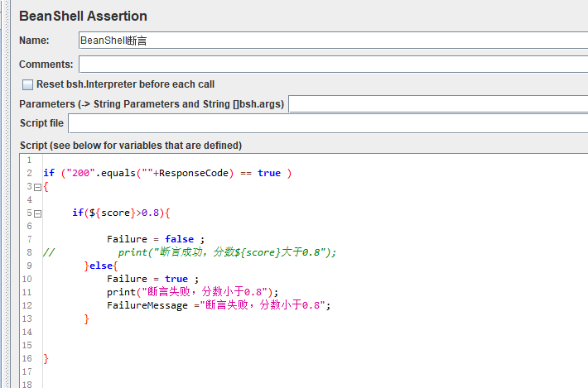Place cursor on the Failure = false line
The image size is (588, 388).
pos(155,239)
